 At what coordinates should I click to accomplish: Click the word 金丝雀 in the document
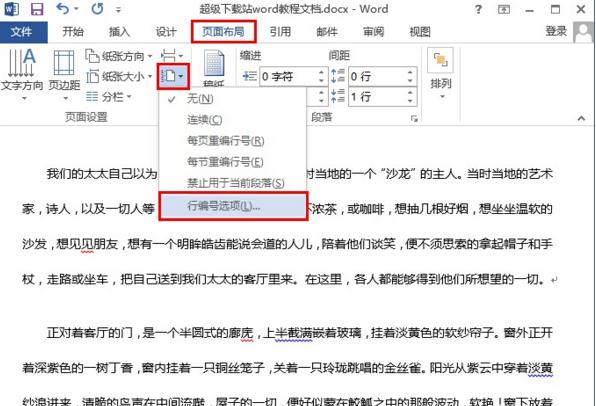click(402, 368)
